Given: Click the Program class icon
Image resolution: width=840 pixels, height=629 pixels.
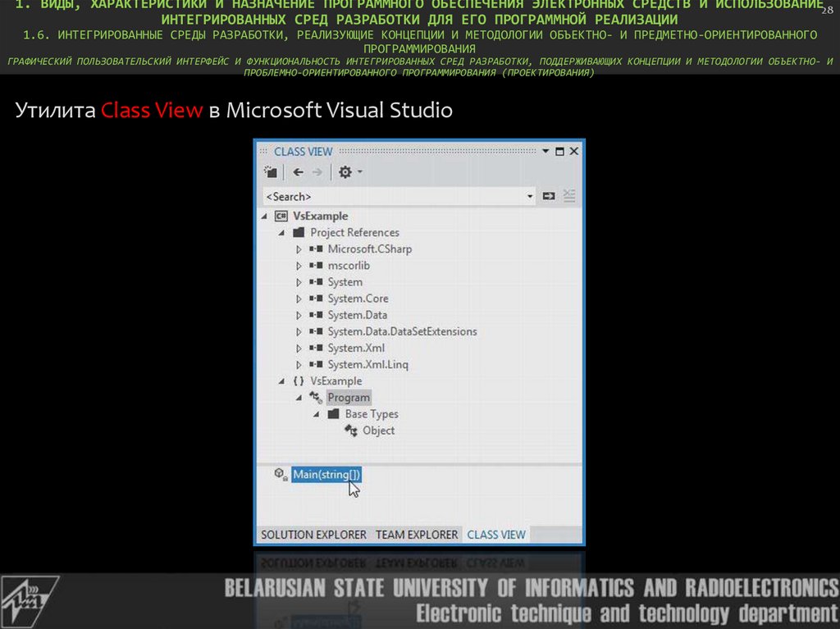Looking at the screenshot, I should (x=316, y=398).
